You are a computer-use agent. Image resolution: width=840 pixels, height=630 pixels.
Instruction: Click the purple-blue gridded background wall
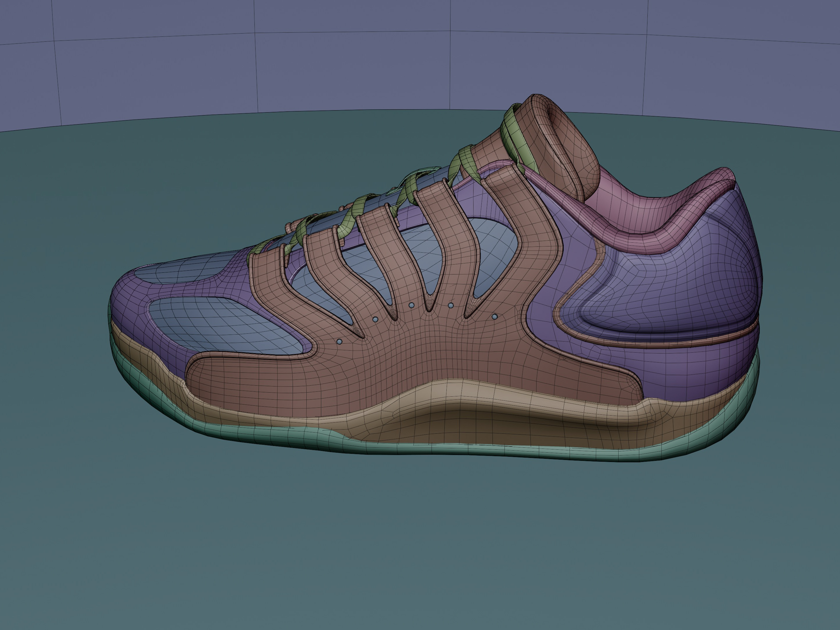(x=342, y=68)
